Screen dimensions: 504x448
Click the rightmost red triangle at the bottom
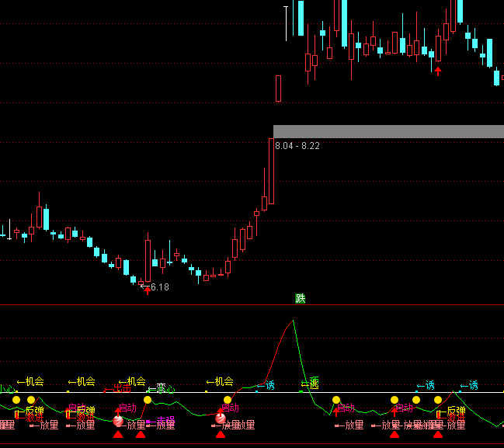pyautogui.click(x=438, y=435)
